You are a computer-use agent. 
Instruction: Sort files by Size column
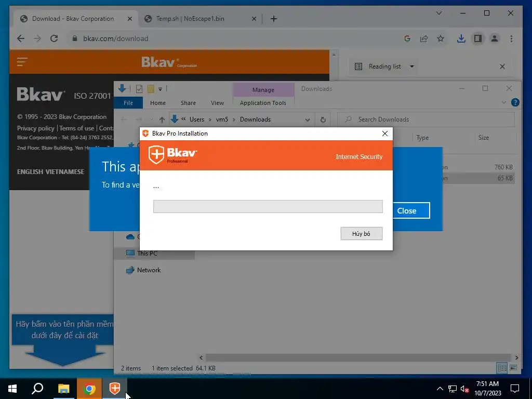click(484, 138)
